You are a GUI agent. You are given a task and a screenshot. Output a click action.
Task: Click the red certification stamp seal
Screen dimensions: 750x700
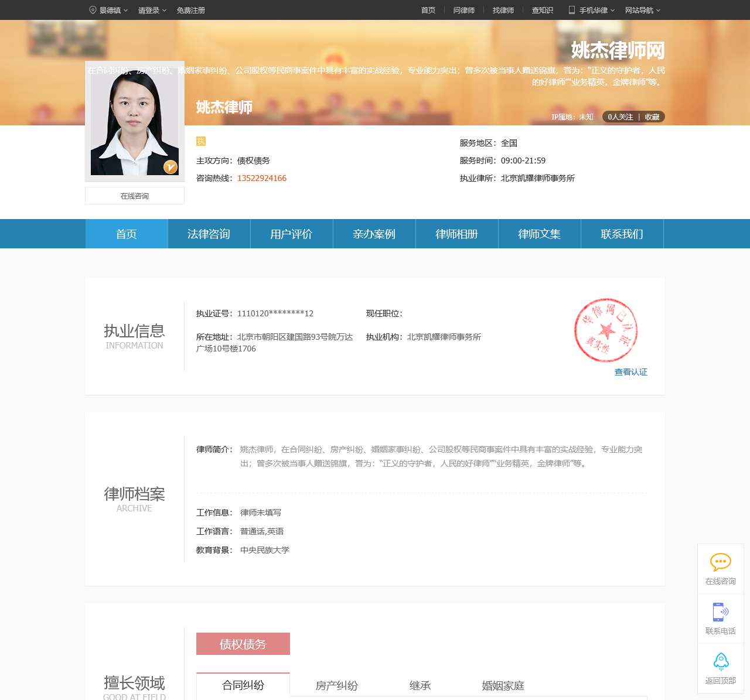coord(605,330)
